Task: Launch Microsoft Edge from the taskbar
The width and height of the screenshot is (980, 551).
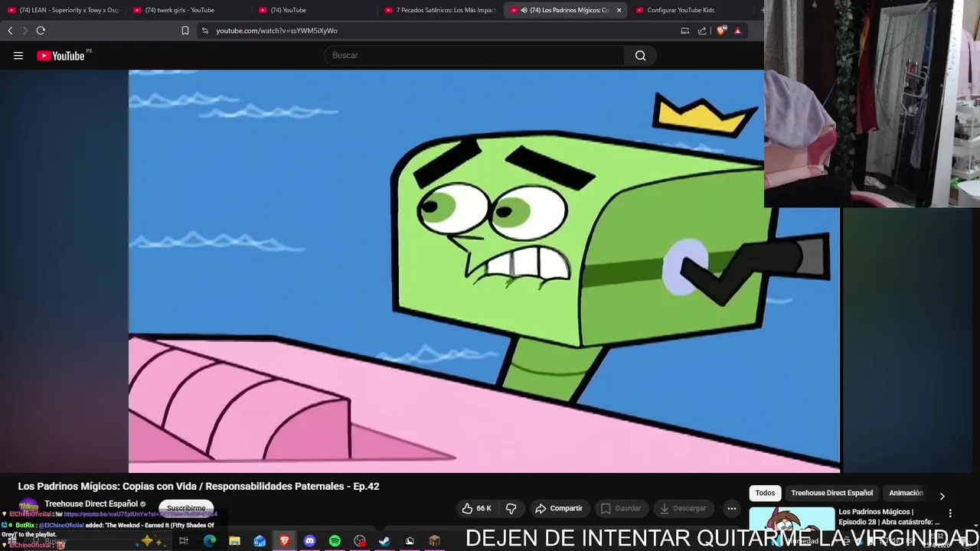Action: coord(209,541)
